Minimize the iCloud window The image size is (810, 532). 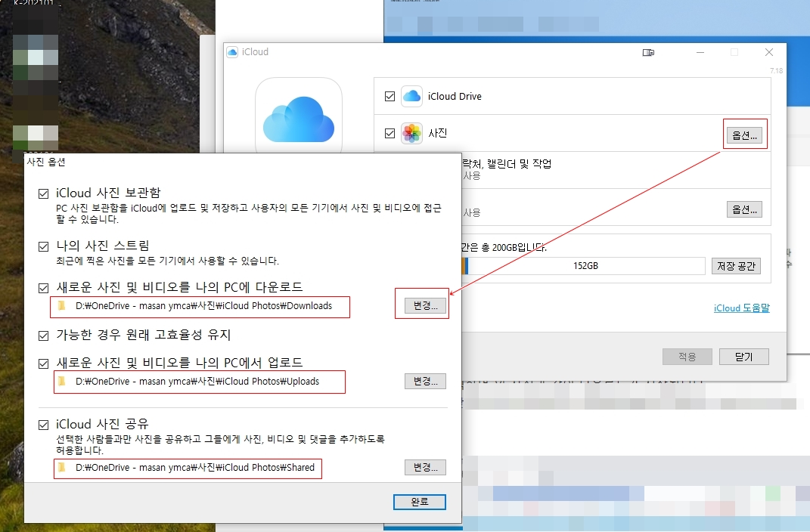click(700, 52)
